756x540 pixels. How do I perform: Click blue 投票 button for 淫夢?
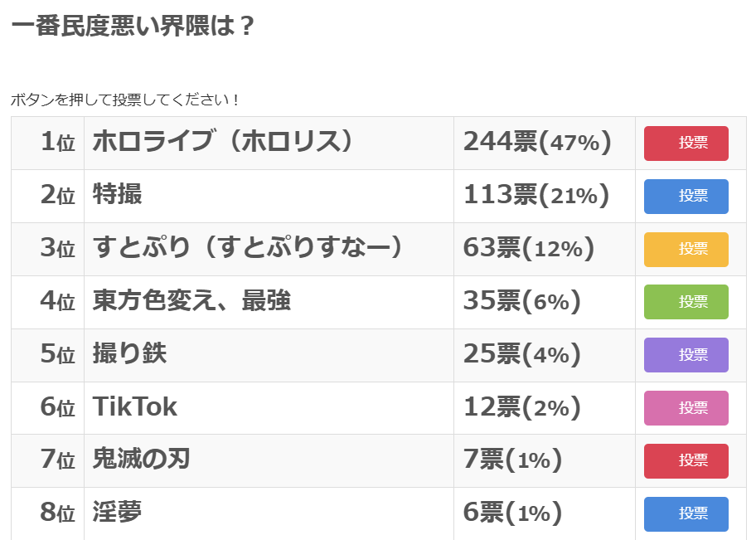pyautogui.click(x=686, y=514)
